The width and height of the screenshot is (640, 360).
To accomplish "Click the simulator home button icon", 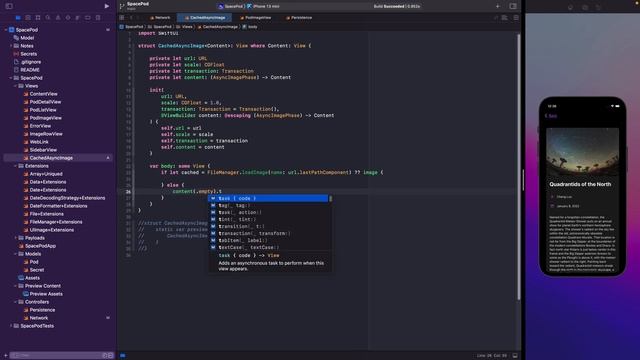I will click(571, 7).
